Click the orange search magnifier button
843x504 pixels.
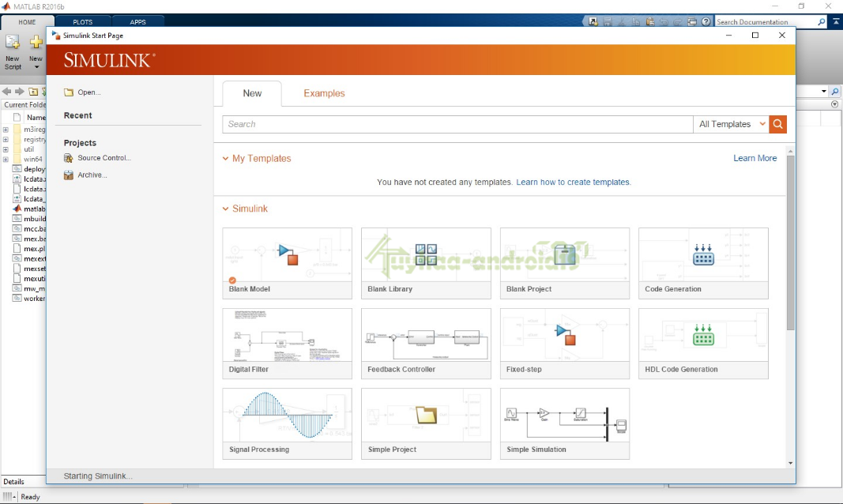pyautogui.click(x=778, y=124)
